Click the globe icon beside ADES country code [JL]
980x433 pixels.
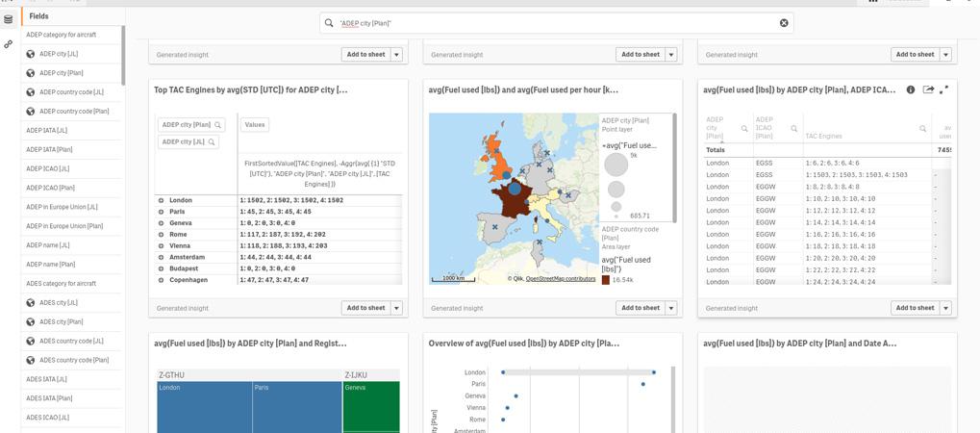click(30, 341)
